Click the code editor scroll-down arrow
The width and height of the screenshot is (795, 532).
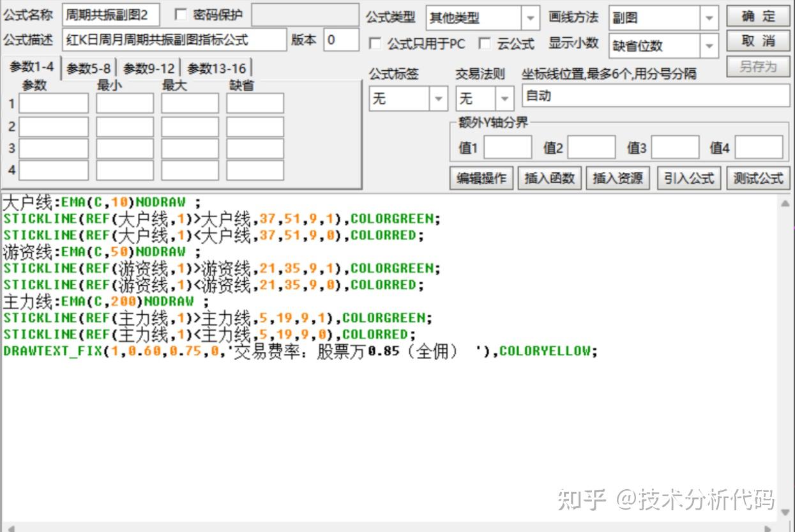click(x=785, y=513)
